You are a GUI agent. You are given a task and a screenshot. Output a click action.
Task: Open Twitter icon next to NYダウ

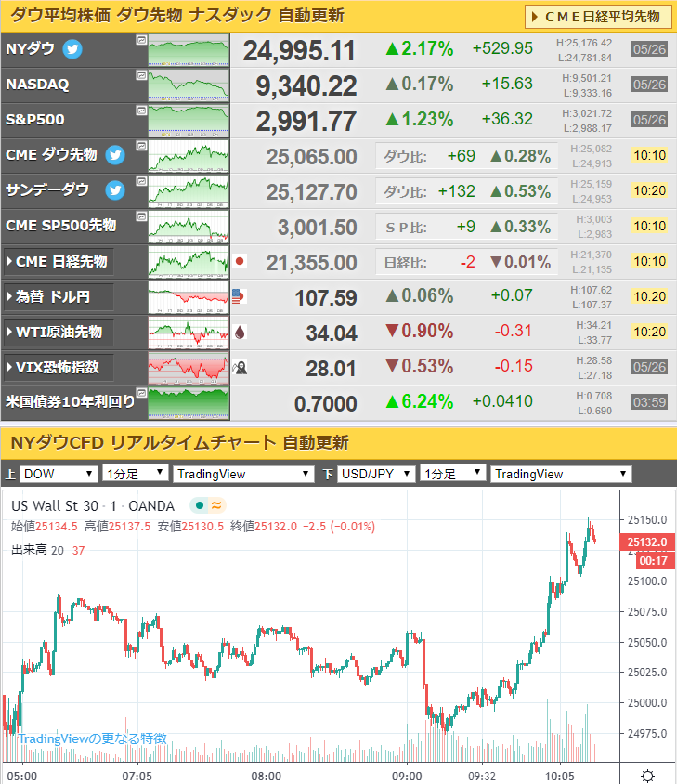click(72, 49)
